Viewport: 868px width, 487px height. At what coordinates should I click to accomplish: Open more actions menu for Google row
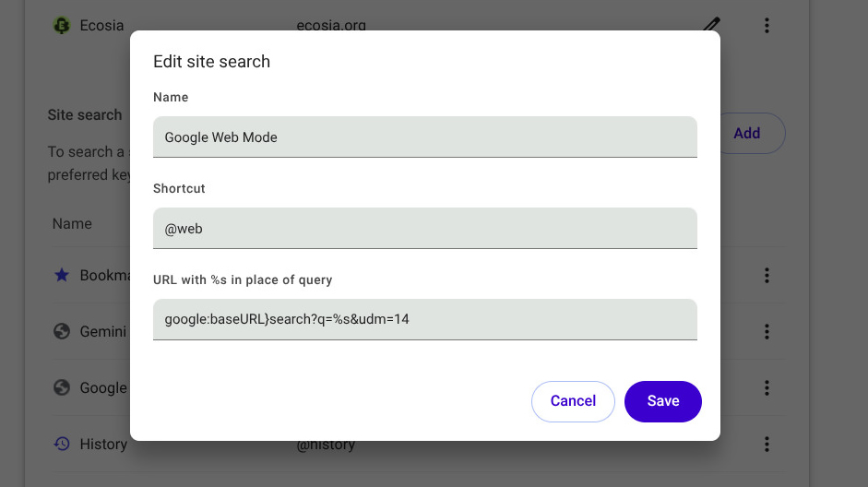point(767,387)
